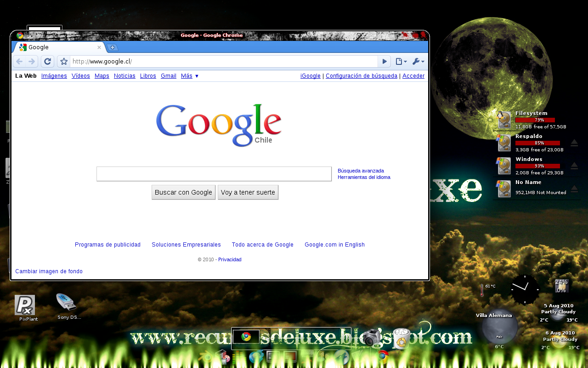Click the browser Forward arrow button

coord(32,62)
